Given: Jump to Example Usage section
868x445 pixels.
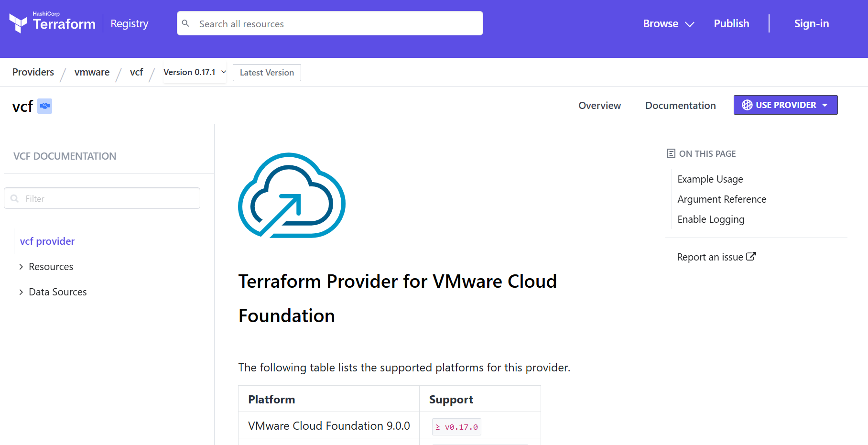Looking at the screenshot, I should 710,179.
